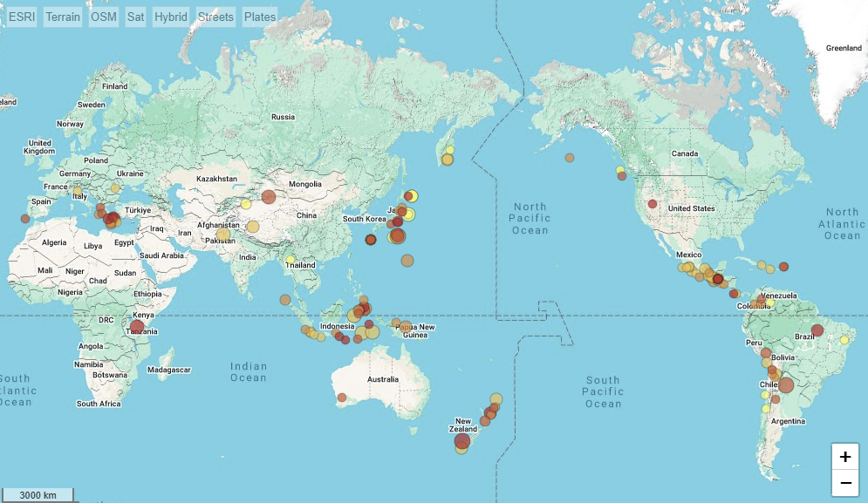Click the Finland country label
This screenshot has width=868, height=503.
(x=114, y=86)
